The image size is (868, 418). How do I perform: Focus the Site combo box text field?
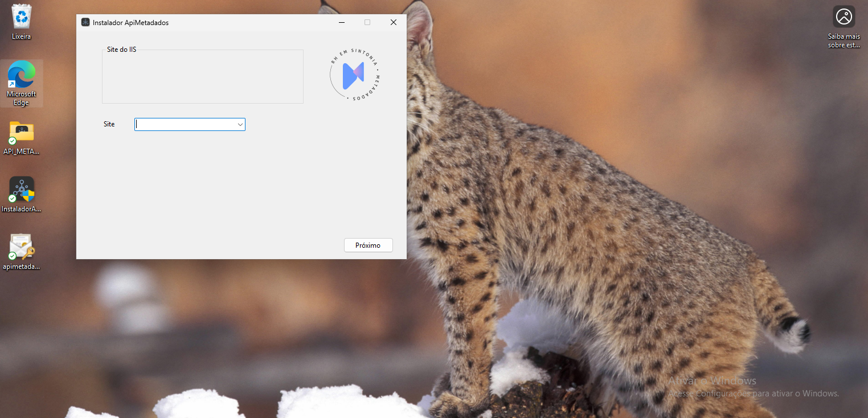point(185,124)
